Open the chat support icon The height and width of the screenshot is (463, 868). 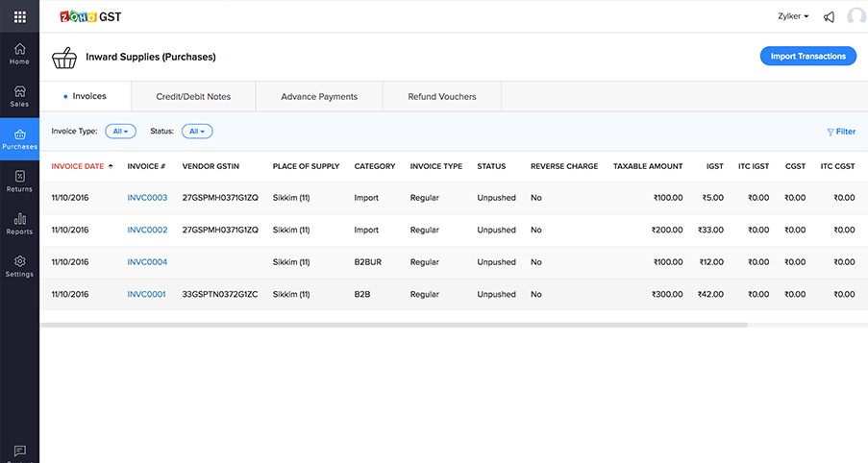[19, 451]
